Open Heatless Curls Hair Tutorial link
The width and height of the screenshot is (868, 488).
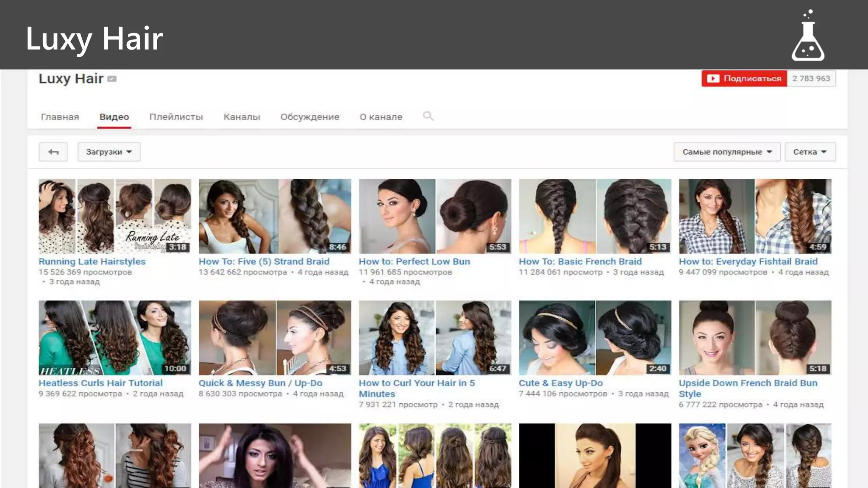coord(100,383)
